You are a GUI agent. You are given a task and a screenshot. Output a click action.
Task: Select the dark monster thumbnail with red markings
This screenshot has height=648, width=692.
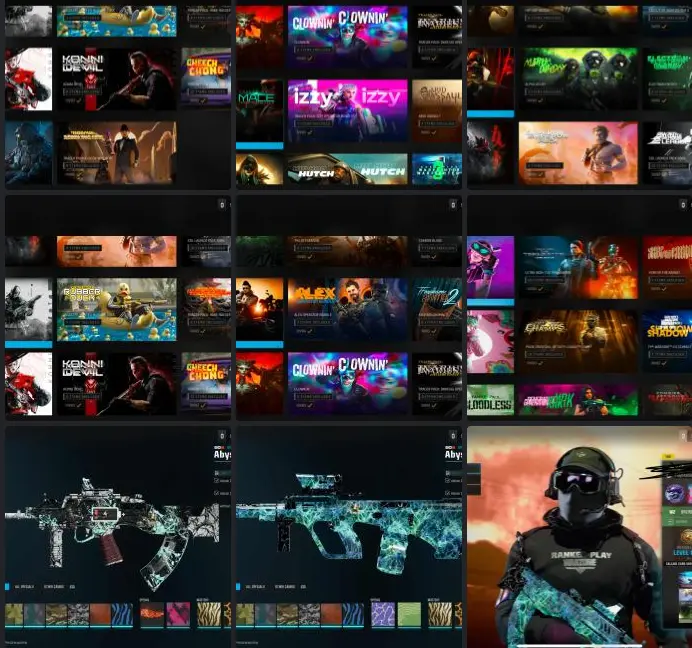pyautogui.click(x=490, y=153)
